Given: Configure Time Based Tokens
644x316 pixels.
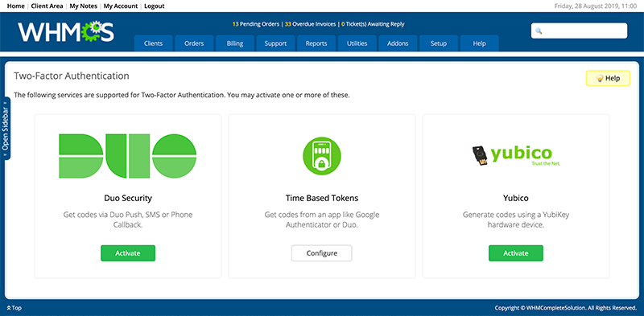Looking at the screenshot, I should (321, 253).
